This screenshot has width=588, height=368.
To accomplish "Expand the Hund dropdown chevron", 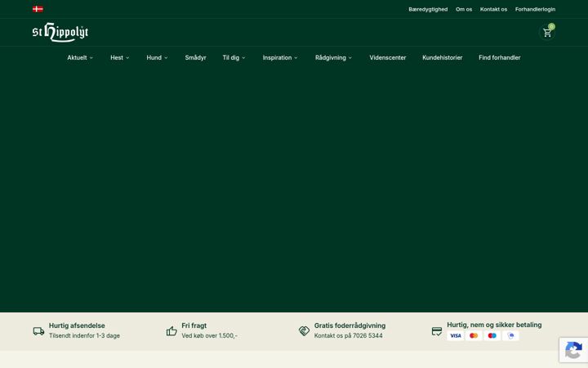I will pyautogui.click(x=166, y=58).
